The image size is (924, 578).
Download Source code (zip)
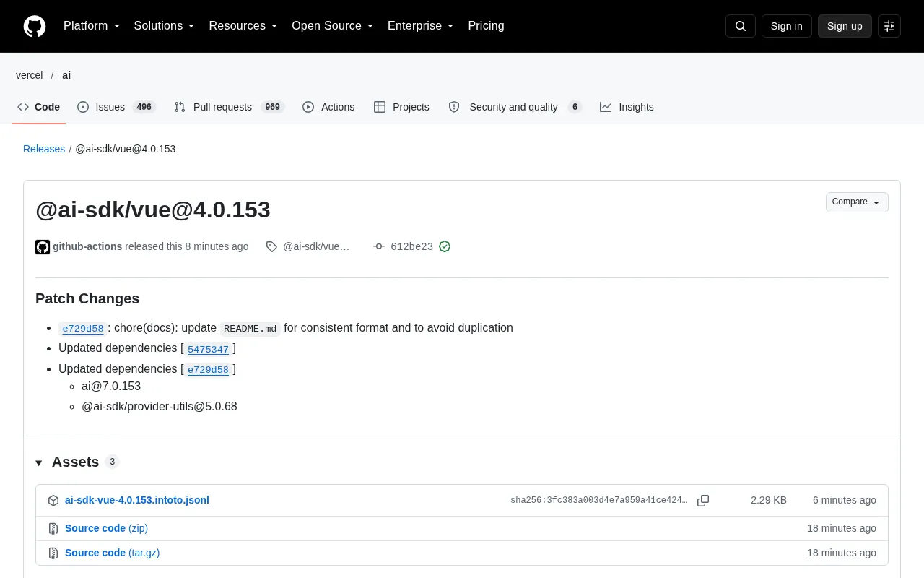point(106,528)
